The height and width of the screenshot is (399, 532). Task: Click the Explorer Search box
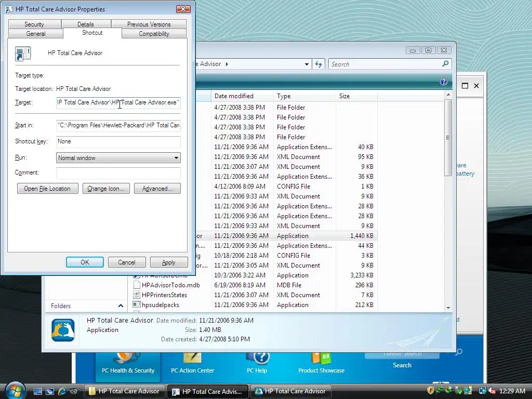click(x=390, y=64)
